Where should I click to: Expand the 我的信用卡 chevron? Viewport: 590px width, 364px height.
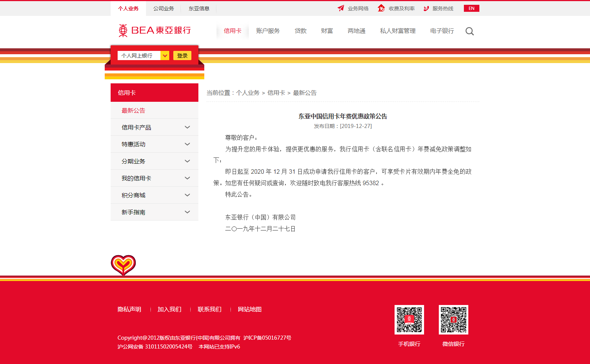coord(187,178)
